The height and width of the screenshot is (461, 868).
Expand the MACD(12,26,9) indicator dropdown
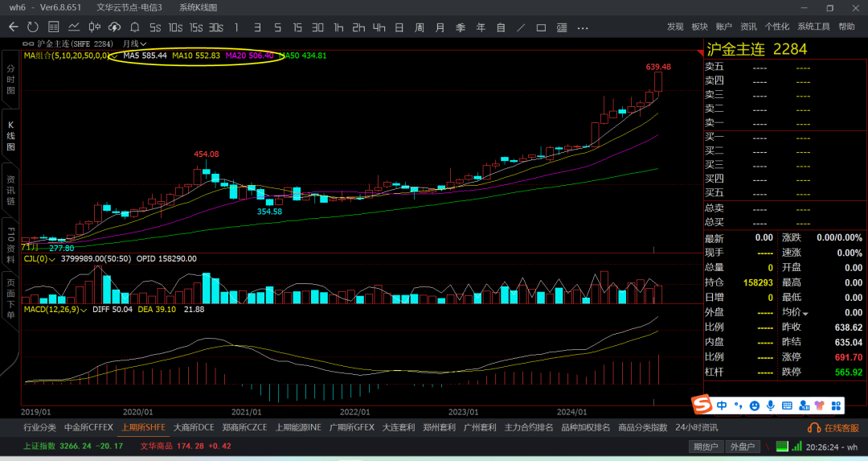click(x=84, y=310)
